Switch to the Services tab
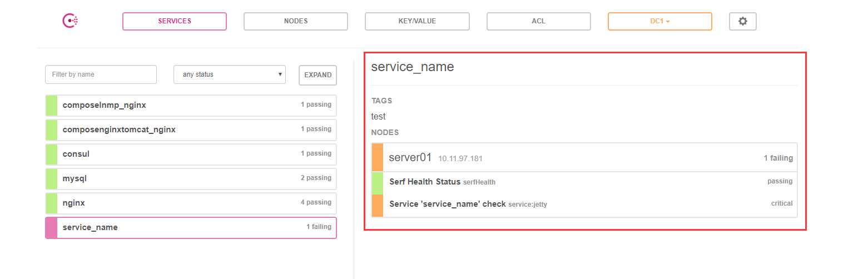The height and width of the screenshot is (279, 868). point(175,21)
